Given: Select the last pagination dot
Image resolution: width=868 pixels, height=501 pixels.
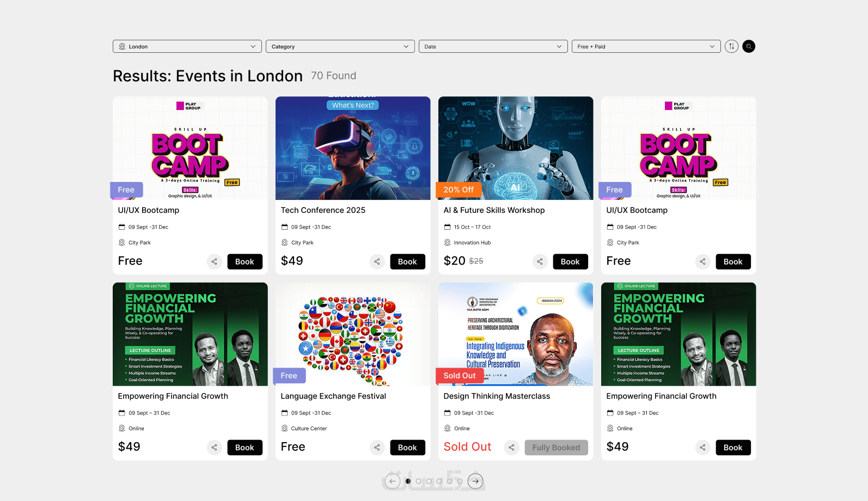Looking at the screenshot, I should 460,481.
